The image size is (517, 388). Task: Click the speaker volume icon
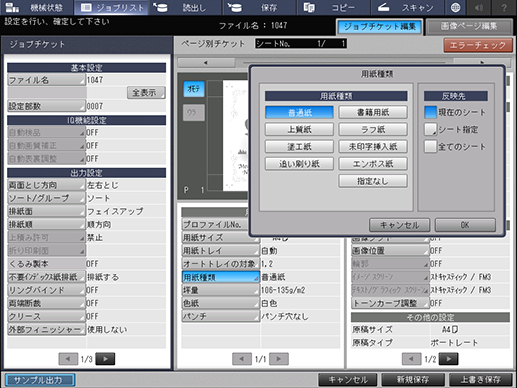479,7
